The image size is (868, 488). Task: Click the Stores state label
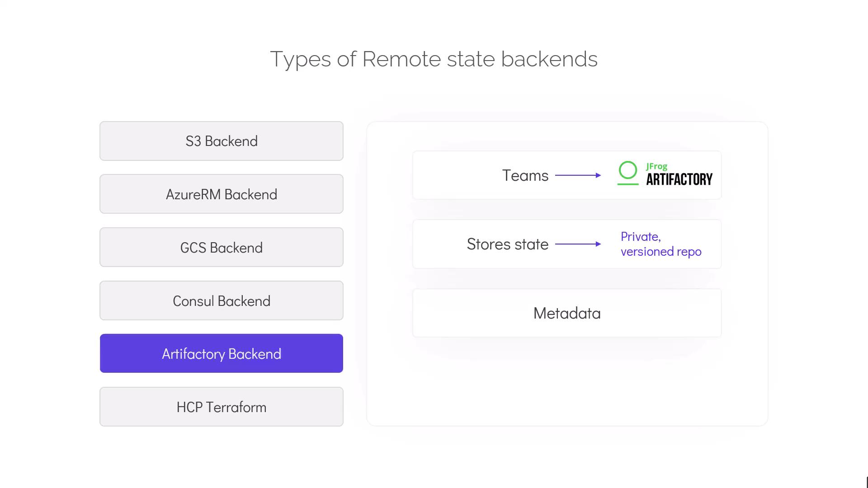507,244
